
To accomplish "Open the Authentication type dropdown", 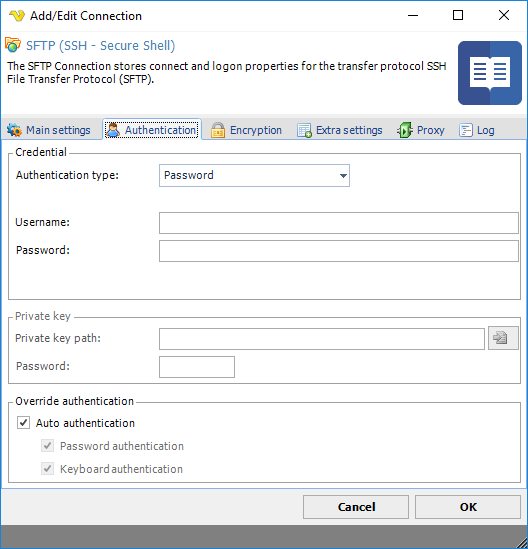I will pyautogui.click(x=254, y=175).
